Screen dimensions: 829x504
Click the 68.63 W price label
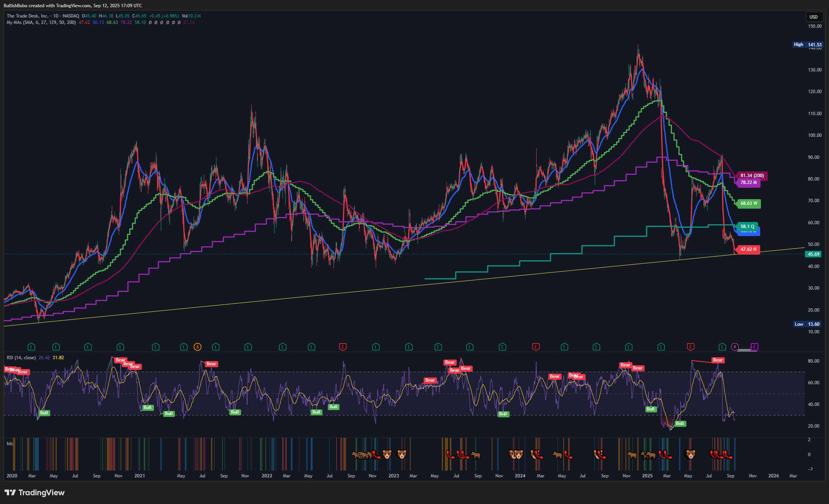tap(748, 203)
